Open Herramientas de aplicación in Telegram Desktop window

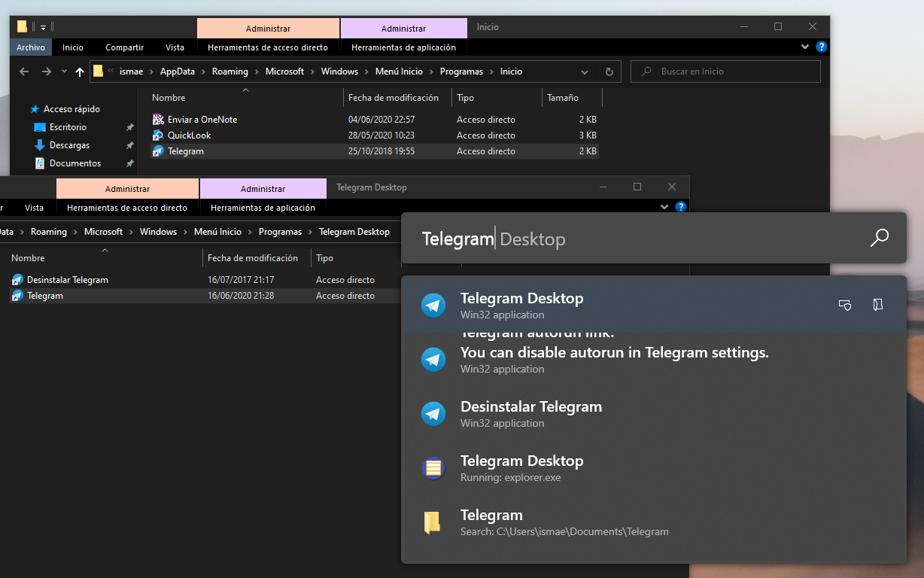pos(263,208)
